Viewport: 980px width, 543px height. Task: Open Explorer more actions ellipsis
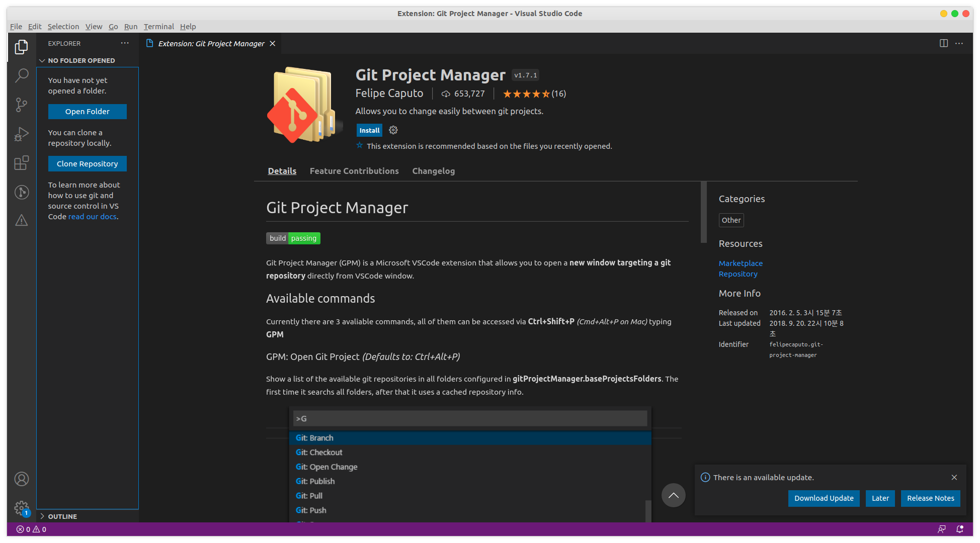[125, 43]
